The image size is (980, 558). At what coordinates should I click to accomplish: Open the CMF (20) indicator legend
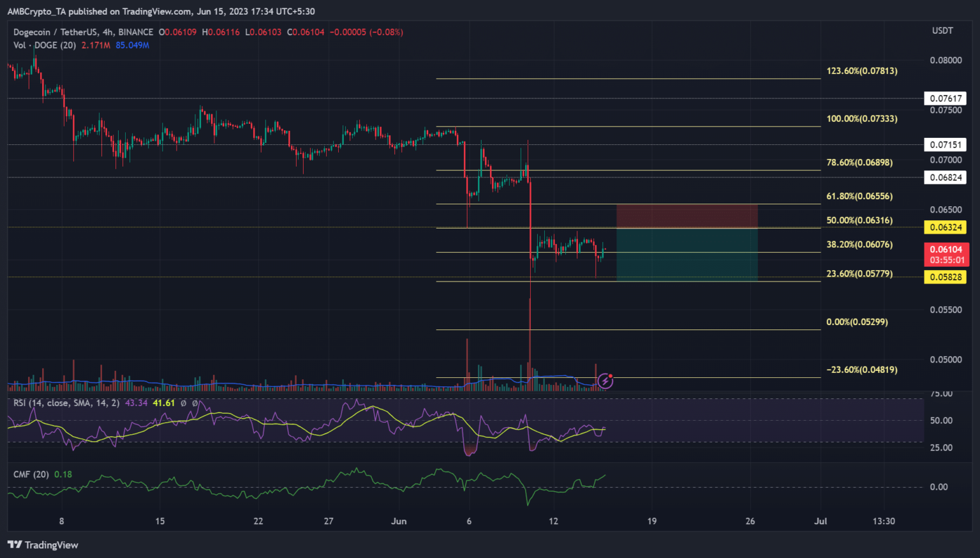coord(31,474)
